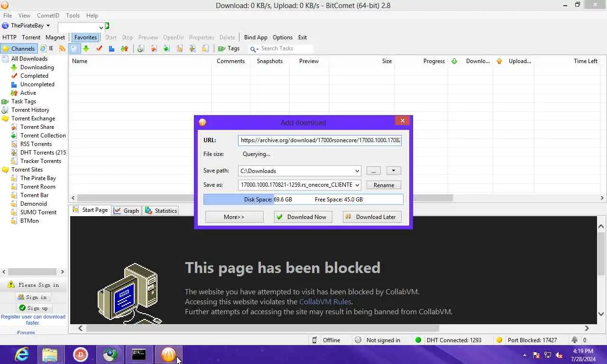Click the muted volume tray icon
Screen dimensions: 607x364
[x=559, y=355]
